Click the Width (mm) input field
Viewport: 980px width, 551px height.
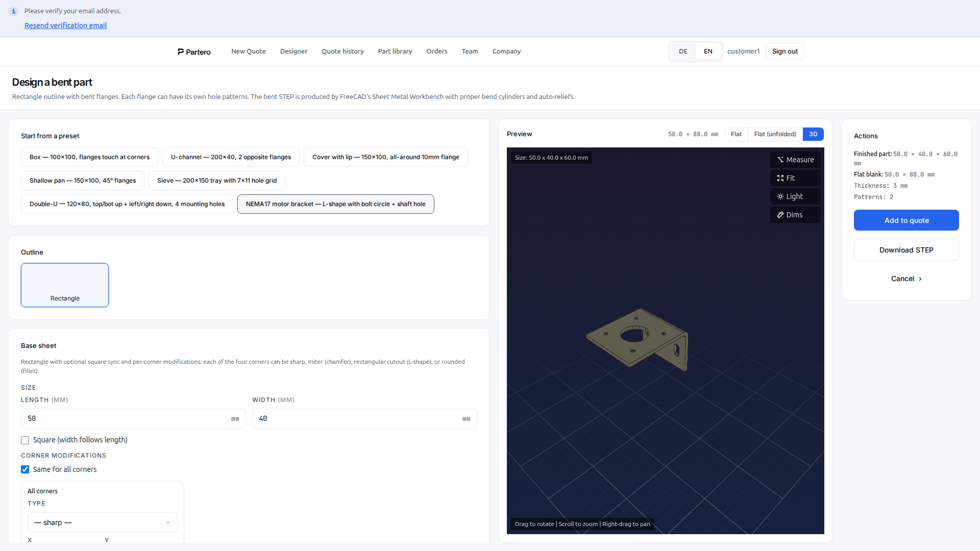364,419
